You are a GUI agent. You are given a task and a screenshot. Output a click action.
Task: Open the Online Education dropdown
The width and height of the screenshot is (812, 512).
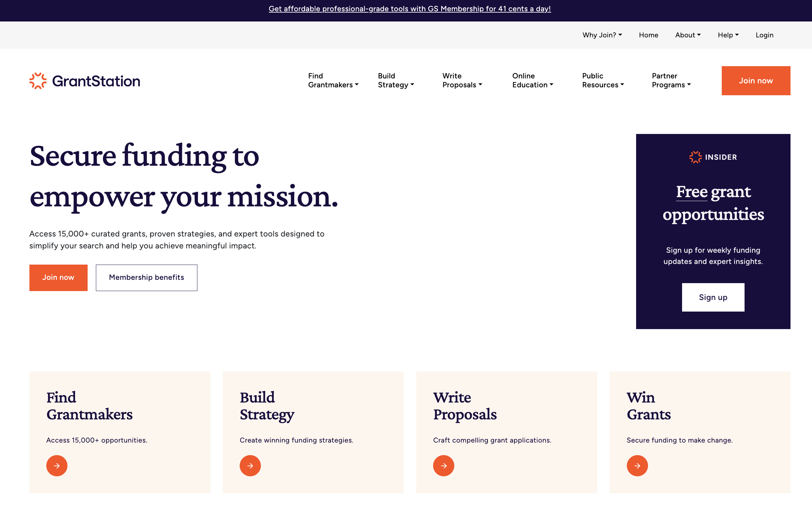pos(532,81)
